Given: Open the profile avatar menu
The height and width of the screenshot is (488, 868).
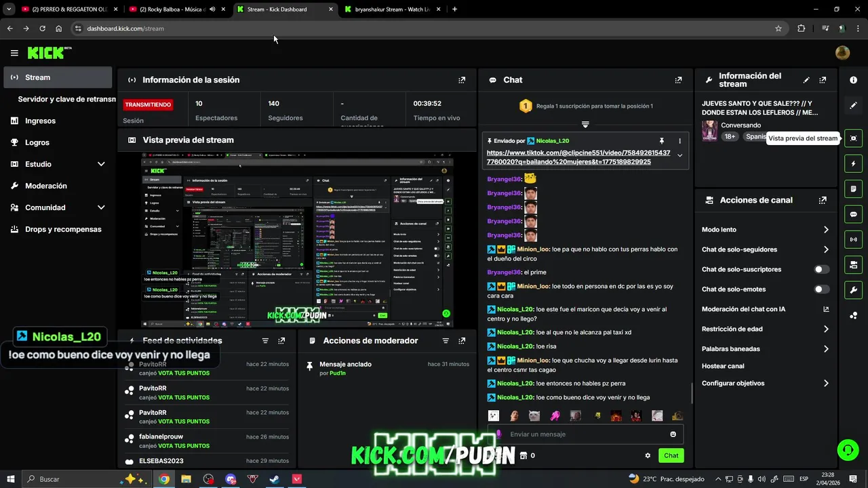Looking at the screenshot, I should tap(842, 53).
